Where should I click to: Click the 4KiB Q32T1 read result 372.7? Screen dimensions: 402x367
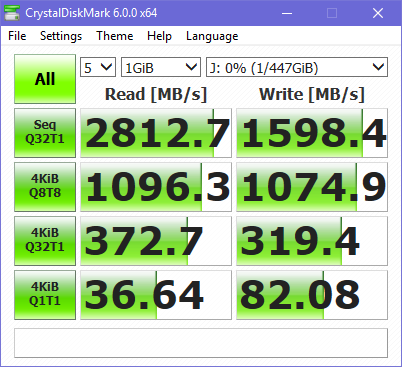156,241
